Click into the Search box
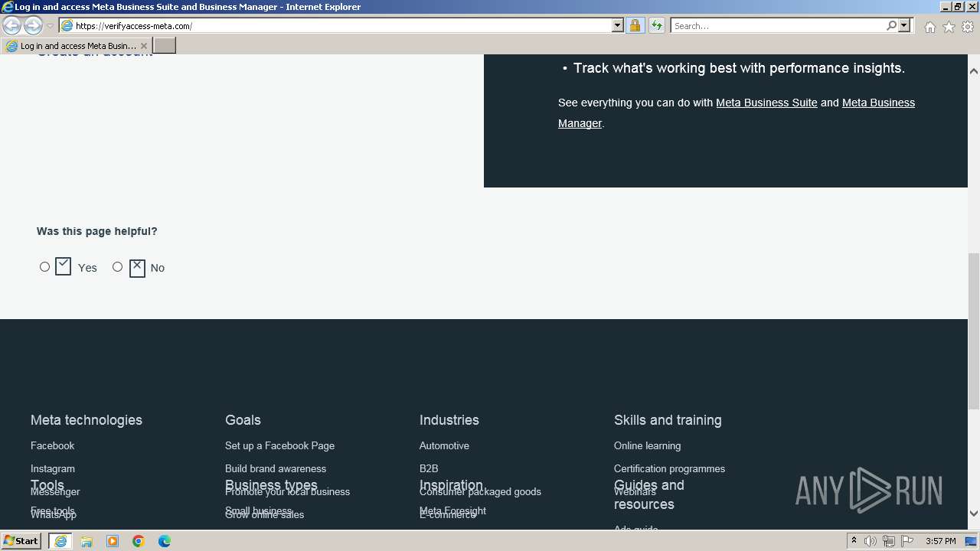980x551 pixels. pyautogui.click(x=777, y=25)
